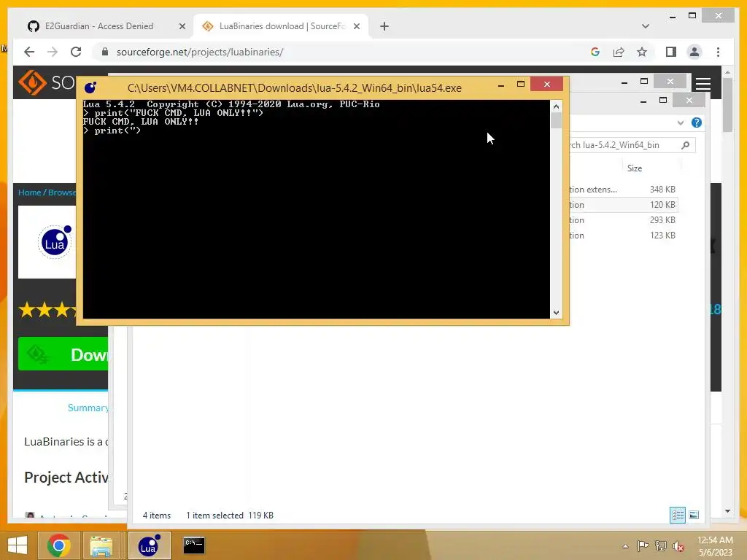The height and width of the screenshot is (560, 747).
Task: Follow the Browse breadcrumb link
Action: point(62,192)
